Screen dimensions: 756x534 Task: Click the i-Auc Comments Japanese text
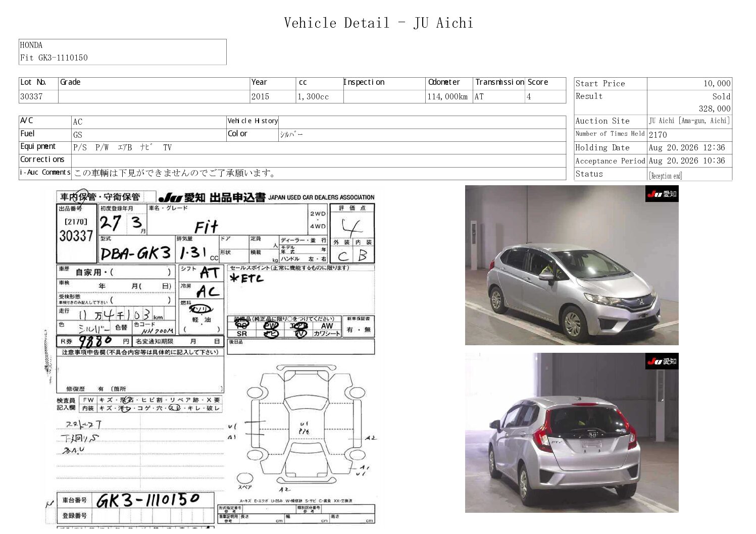[175, 173]
